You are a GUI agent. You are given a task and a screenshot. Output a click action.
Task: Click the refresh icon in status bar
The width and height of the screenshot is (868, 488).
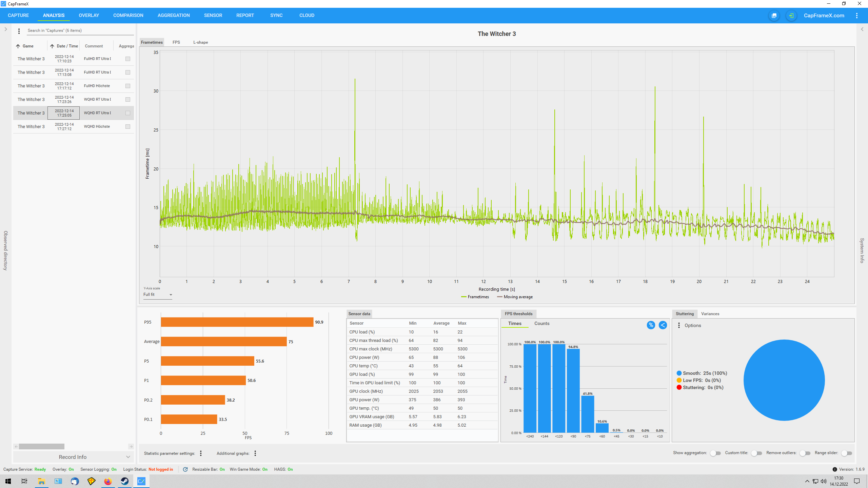(185, 469)
